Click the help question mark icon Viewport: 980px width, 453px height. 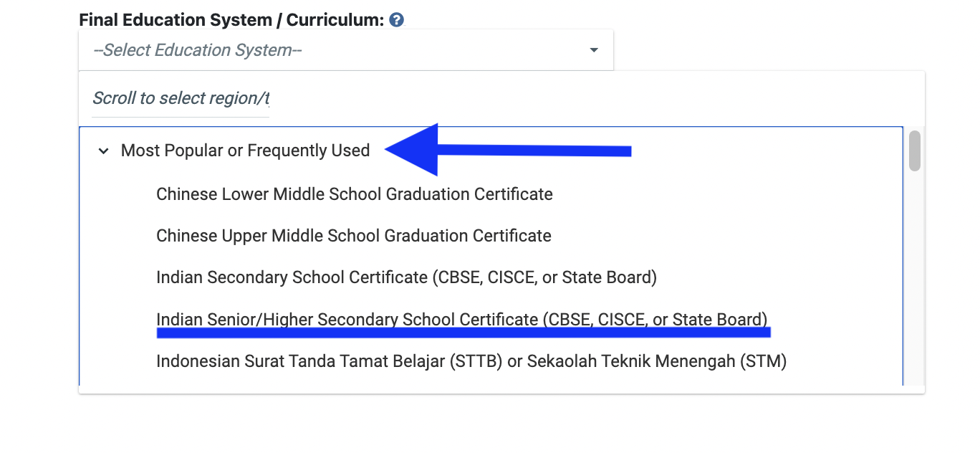[x=397, y=20]
